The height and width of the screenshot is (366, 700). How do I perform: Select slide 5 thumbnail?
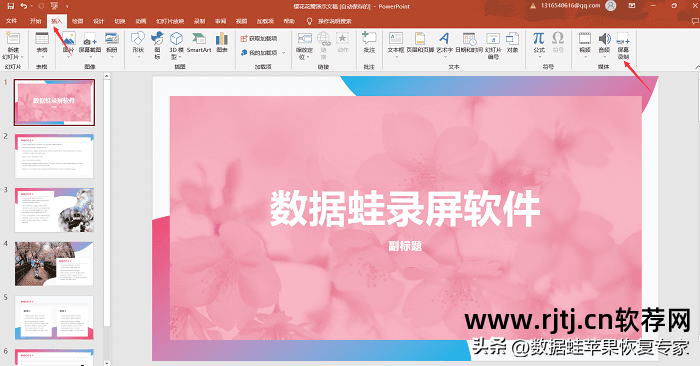pyautogui.click(x=54, y=317)
